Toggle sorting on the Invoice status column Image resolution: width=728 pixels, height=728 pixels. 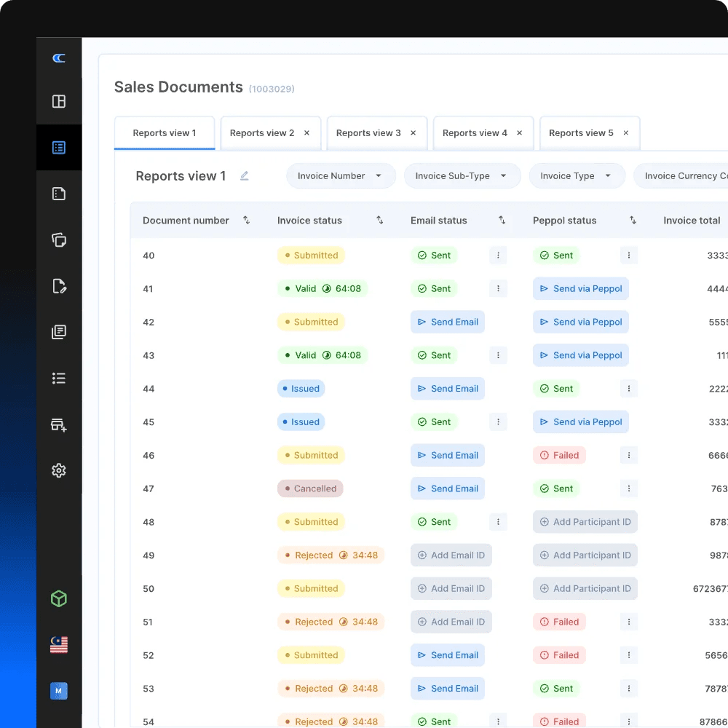[x=379, y=220]
